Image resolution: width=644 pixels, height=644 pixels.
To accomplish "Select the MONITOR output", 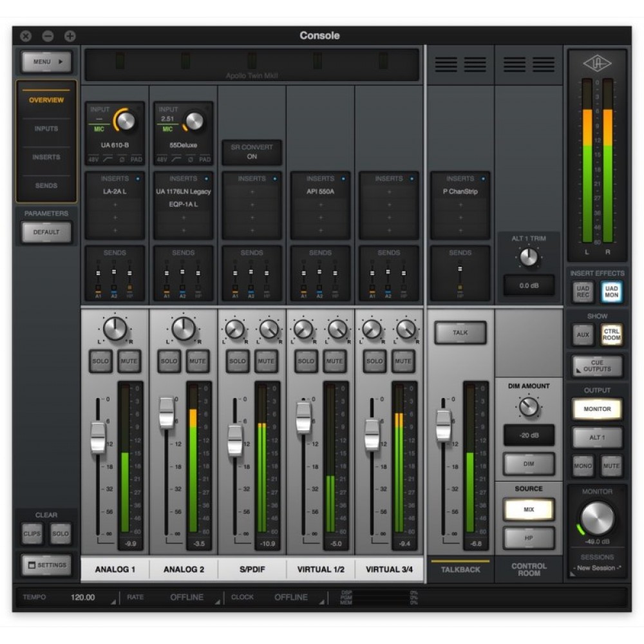I will tap(597, 409).
